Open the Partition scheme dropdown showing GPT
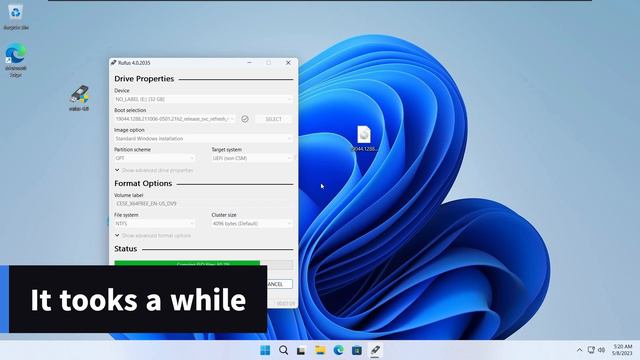Viewport: 640px width, 360px height. [x=154, y=158]
